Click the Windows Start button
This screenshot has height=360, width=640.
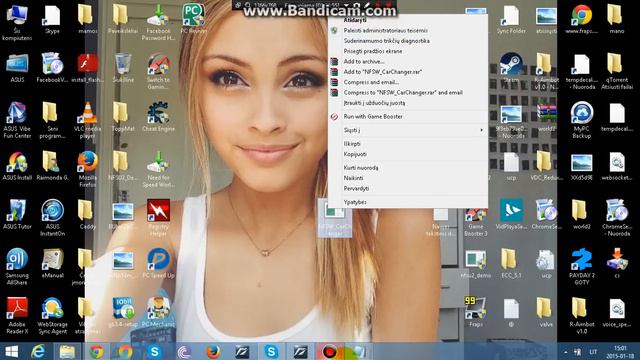11,351
